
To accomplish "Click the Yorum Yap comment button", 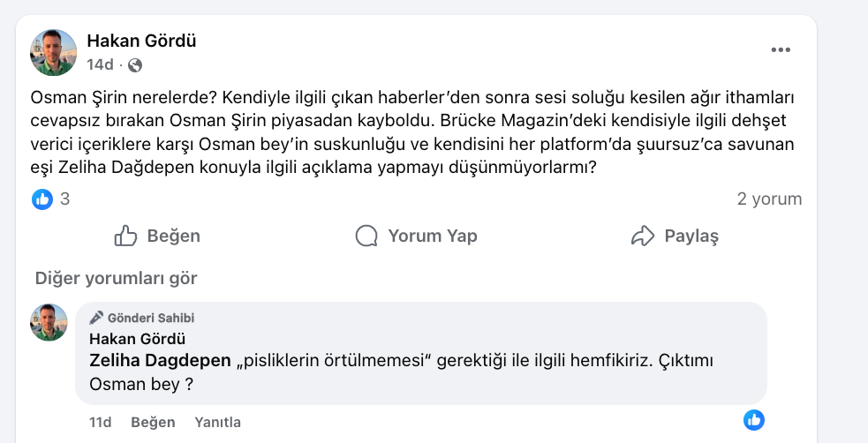I will [x=416, y=236].
